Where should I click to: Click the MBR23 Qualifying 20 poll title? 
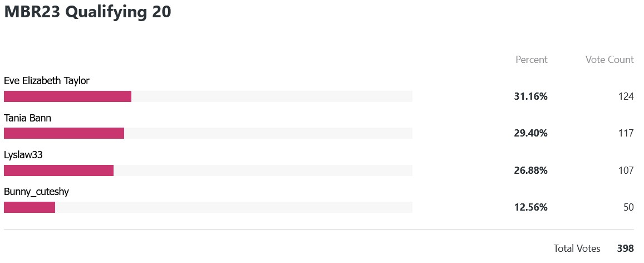87,12
